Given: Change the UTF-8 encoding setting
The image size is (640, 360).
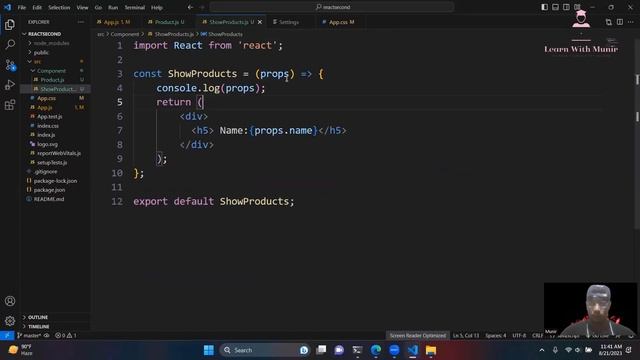Looking at the screenshot, I should tap(519, 336).
